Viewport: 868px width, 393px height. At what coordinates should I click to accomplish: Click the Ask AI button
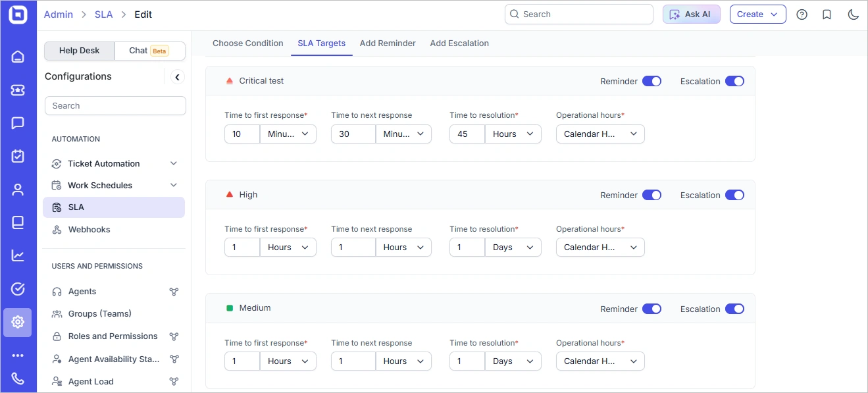(x=692, y=14)
